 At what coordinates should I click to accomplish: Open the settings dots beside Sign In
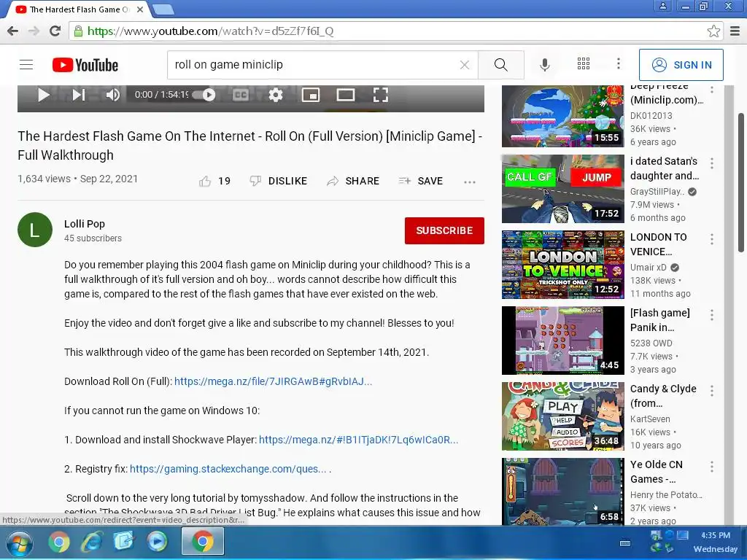619,64
